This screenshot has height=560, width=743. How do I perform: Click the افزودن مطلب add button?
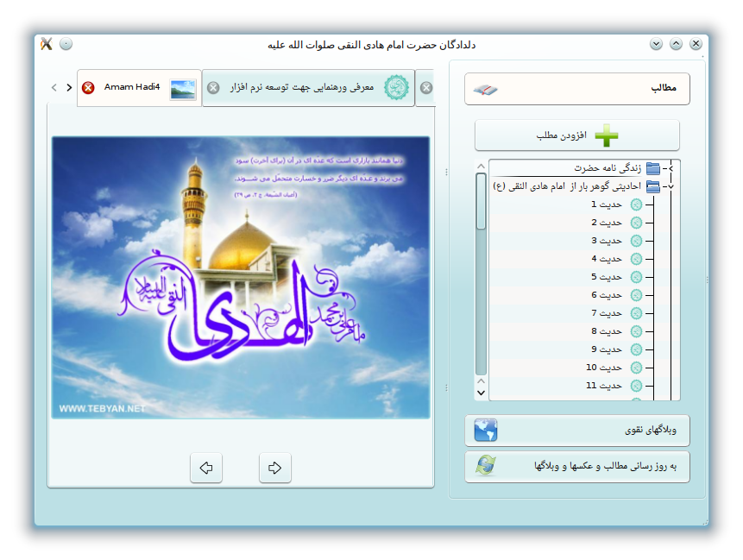pyautogui.click(x=577, y=135)
